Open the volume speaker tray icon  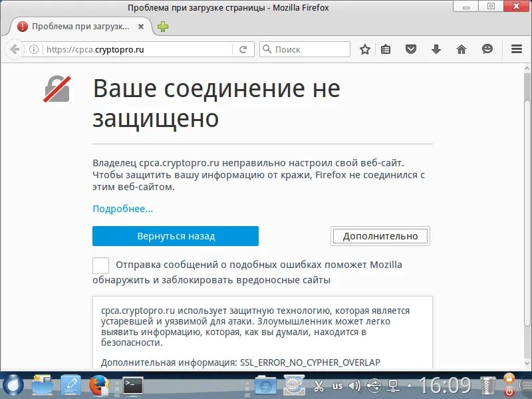(355, 386)
